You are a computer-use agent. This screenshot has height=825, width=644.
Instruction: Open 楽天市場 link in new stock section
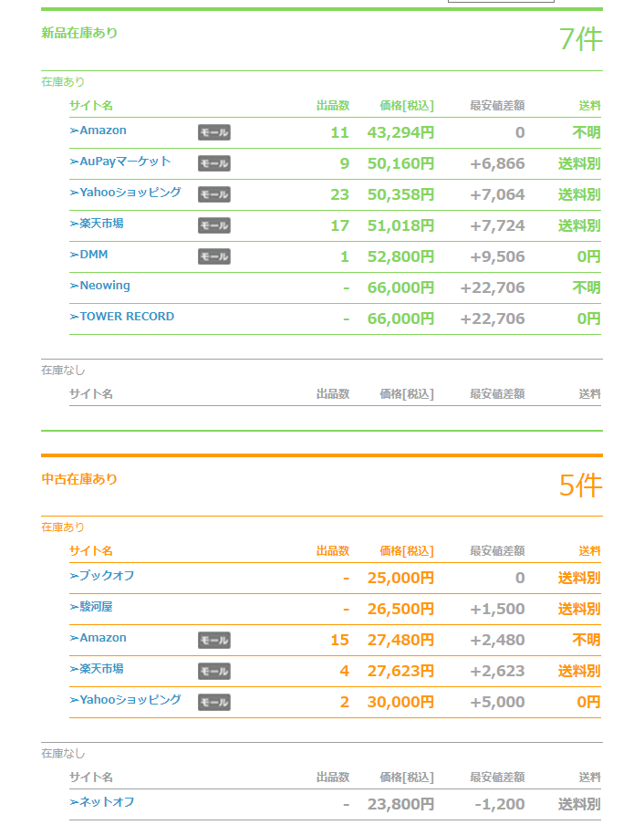click(x=97, y=224)
